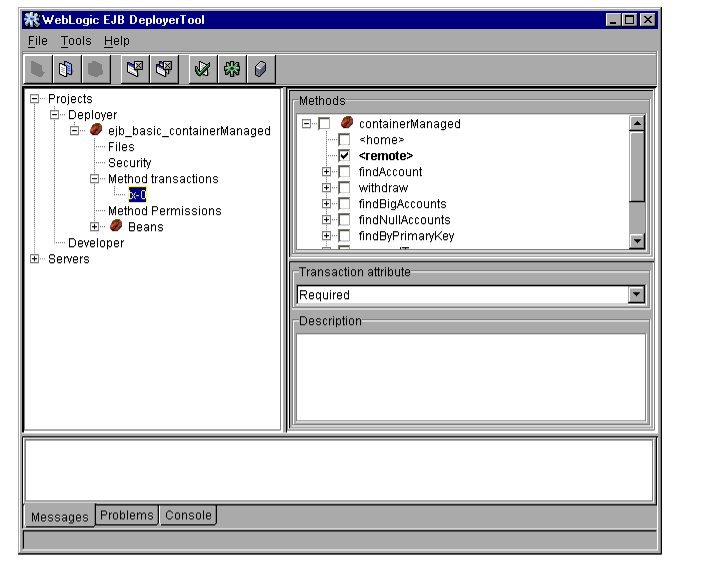Image resolution: width=713 pixels, height=567 pixels.
Task: Expand the findAccount method node
Action: pyautogui.click(x=326, y=172)
